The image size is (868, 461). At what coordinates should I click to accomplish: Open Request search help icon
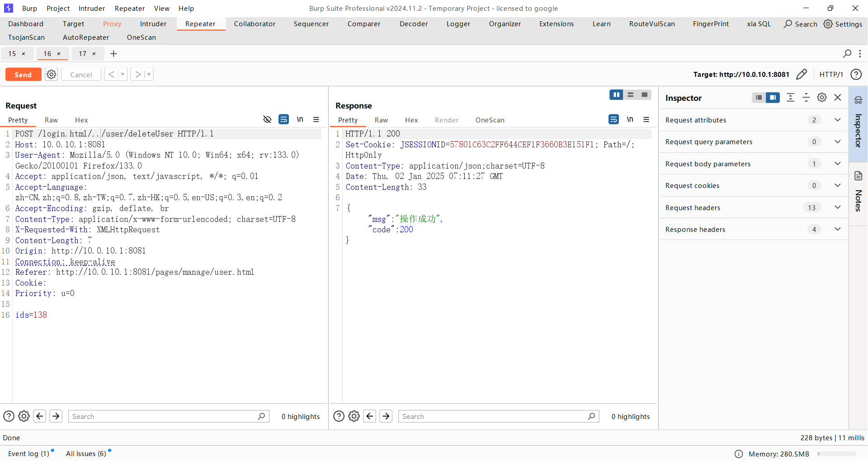9,416
